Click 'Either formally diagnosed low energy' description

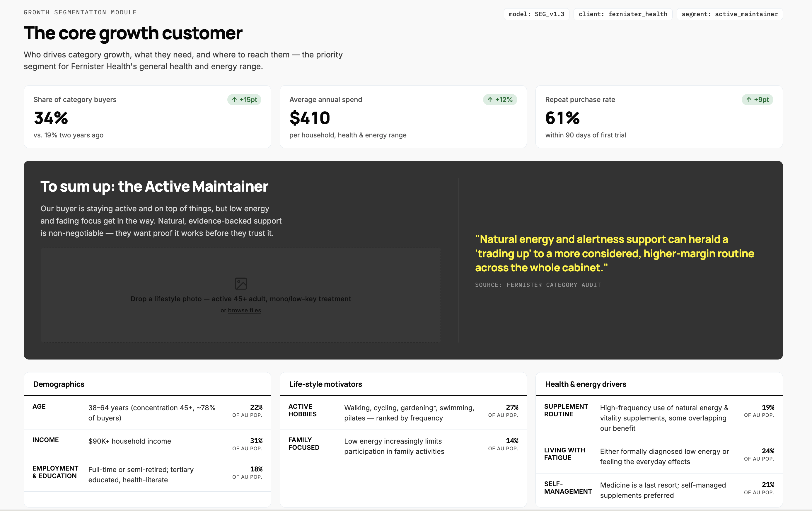pos(664,457)
